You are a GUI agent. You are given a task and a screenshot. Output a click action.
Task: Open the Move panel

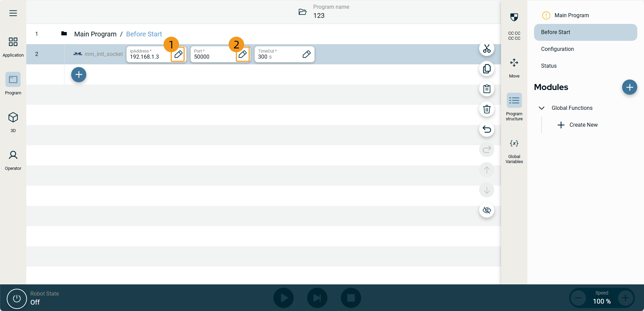[514, 68]
